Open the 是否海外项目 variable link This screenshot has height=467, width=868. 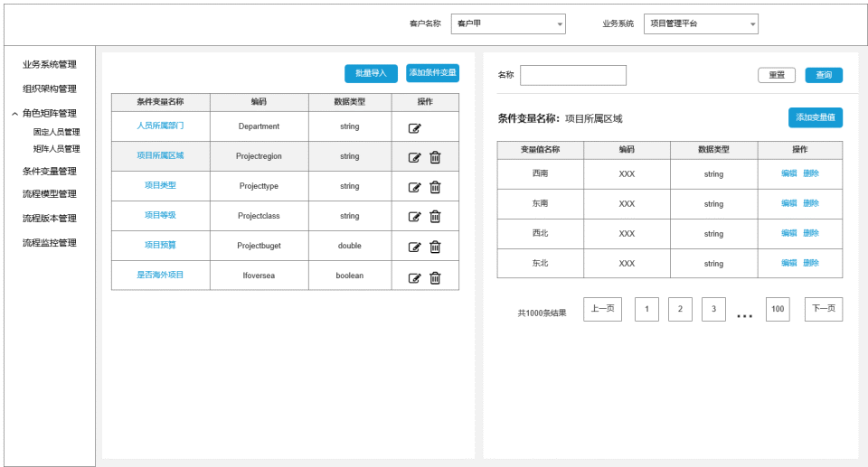pos(161,275)
